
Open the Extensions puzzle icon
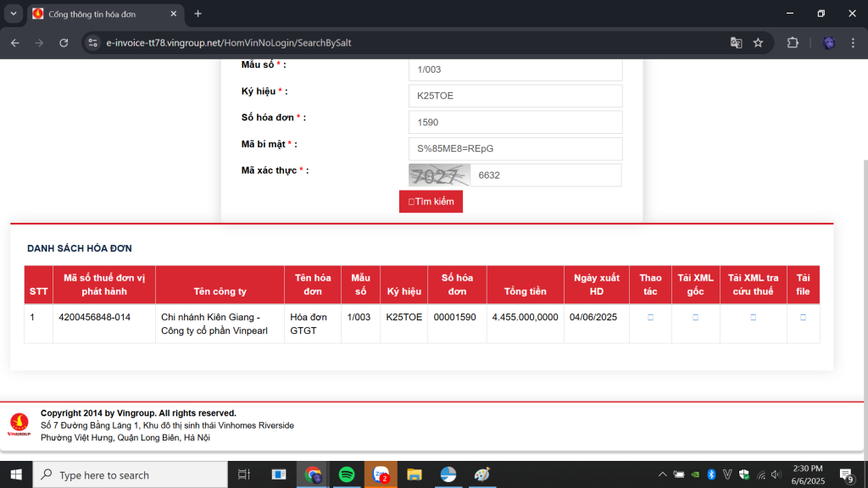pyautogui.click(x=793, y=42)
